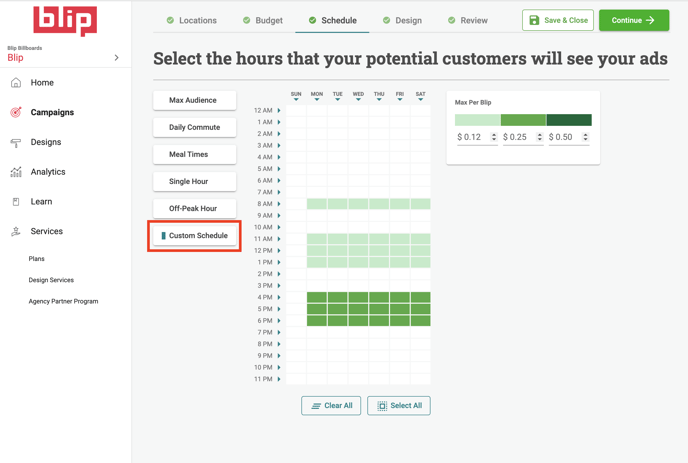Toggle the Saturday 6 PM schedule cell
688x463 pixels.
[420, 321]
